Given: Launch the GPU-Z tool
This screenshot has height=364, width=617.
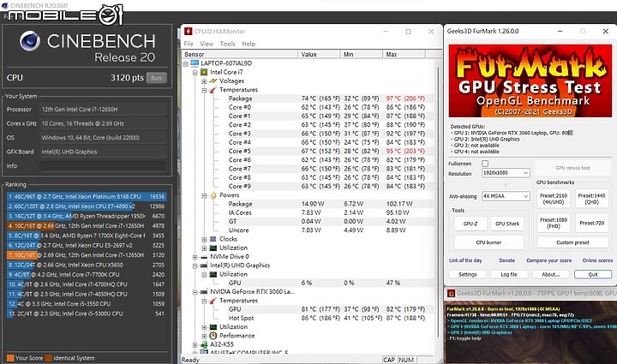Looking at the screenshot, I should 470,224.
